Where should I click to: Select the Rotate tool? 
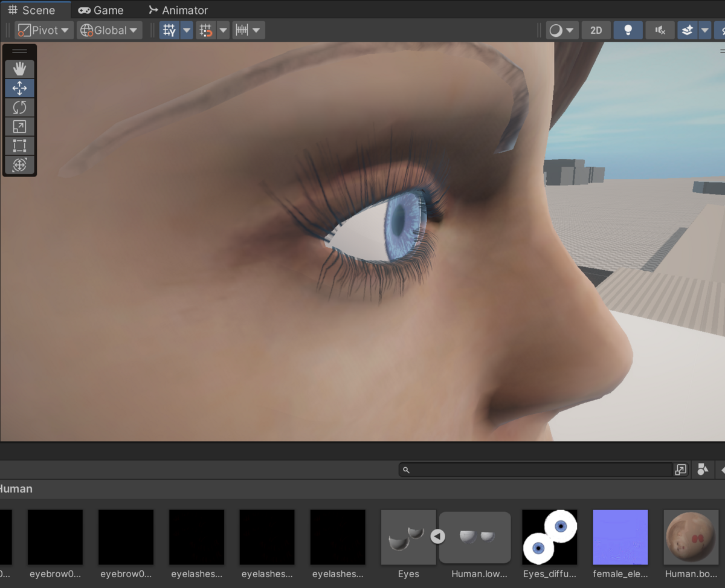[19, 107]
